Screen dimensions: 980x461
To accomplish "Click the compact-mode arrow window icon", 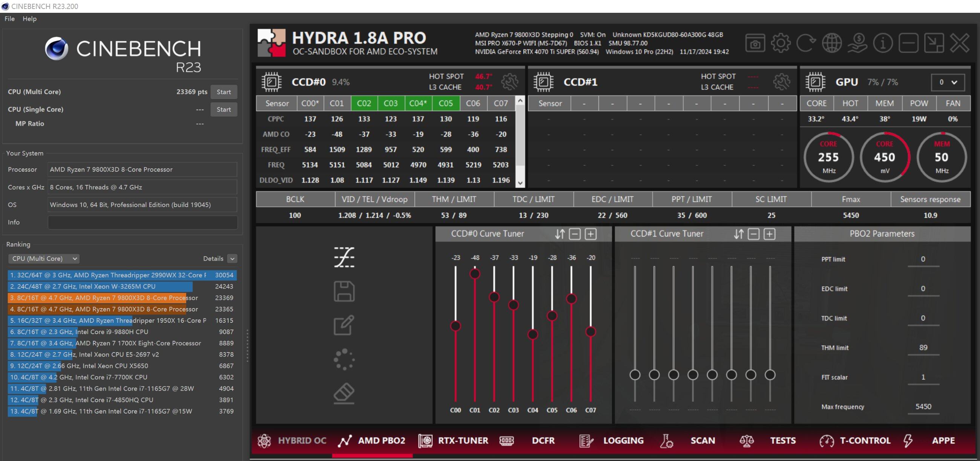I will tap(934, 43).
